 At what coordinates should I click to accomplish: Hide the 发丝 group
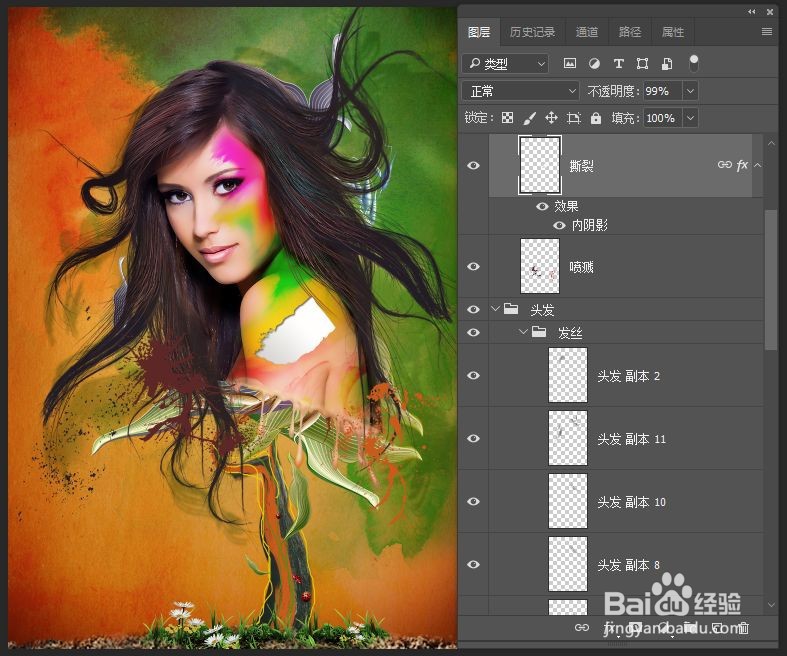(473, 332)
